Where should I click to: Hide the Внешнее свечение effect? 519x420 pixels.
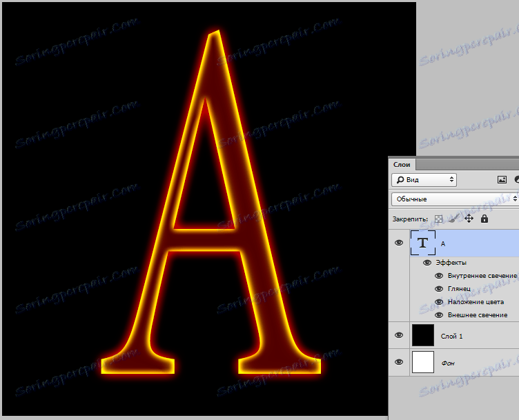tap(439, 315)
